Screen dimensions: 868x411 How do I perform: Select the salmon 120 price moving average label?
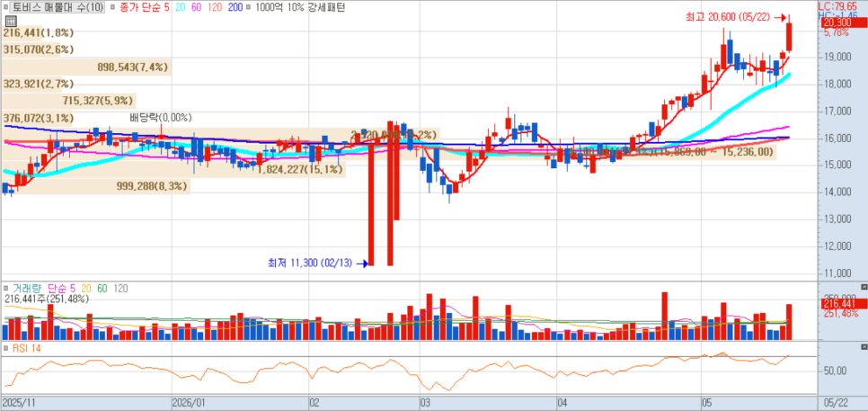click(215, 8)
